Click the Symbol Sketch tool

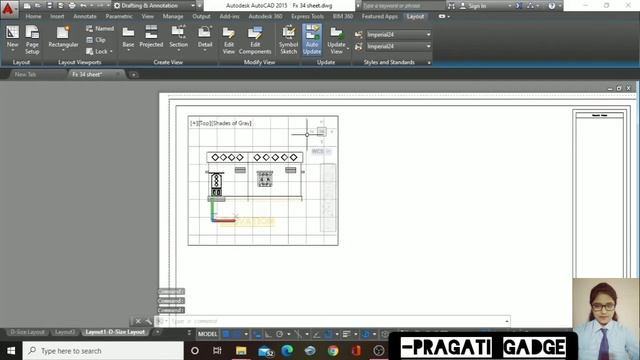tap(289, 40)
